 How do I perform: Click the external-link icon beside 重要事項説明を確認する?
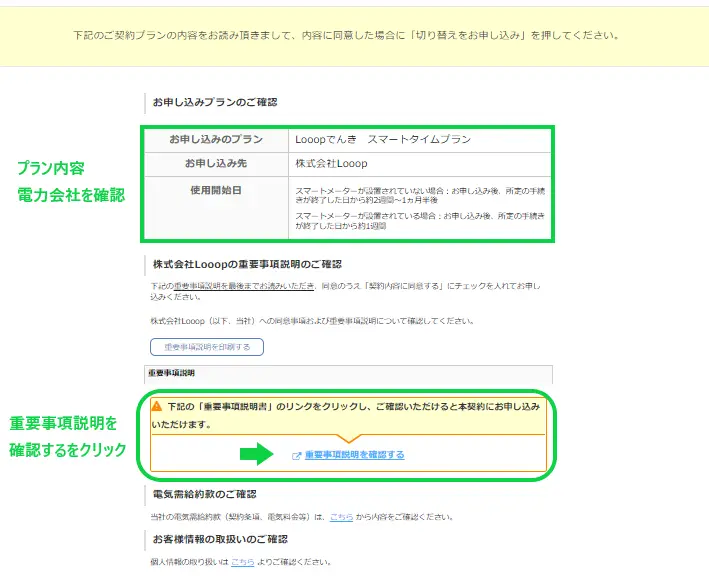click(297, 456)
